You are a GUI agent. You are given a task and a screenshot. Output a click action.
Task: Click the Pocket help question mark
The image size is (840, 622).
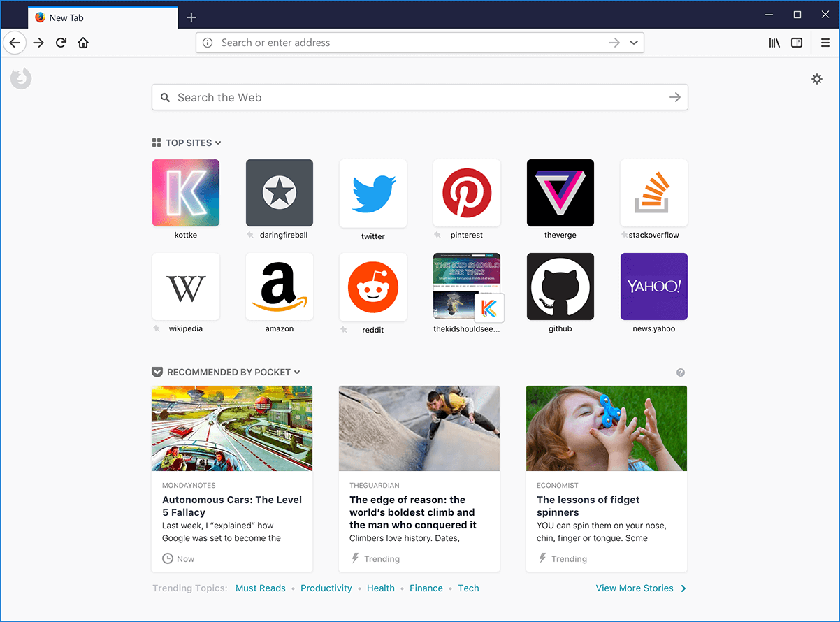681,373
